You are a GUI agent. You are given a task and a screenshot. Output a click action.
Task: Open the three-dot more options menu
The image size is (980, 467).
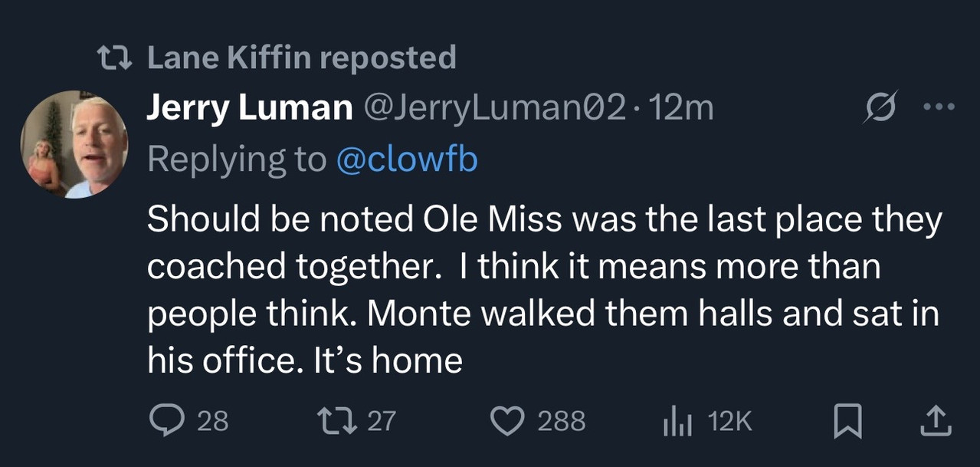[x=939, y=108]
